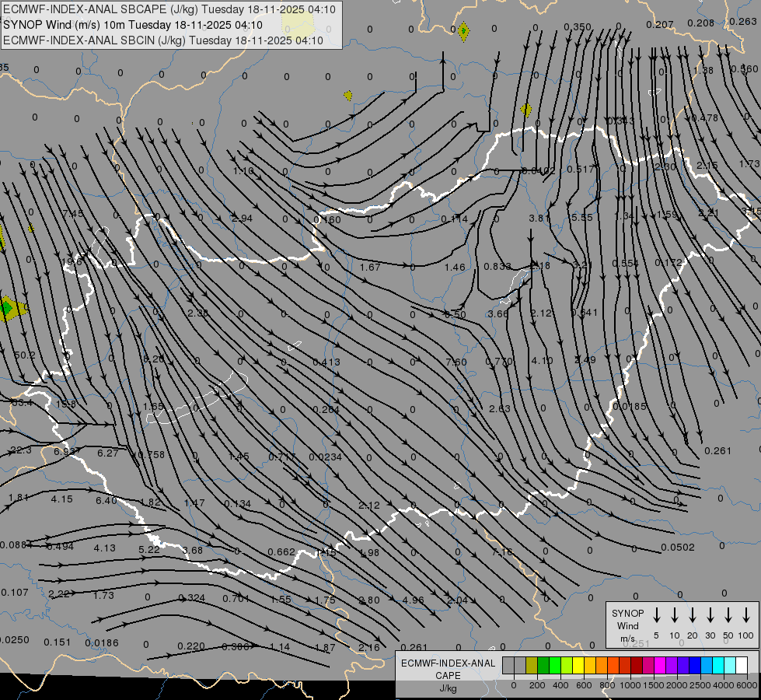Viewport: 761px width, 700px height.
Task: Click the CAPE value 1.87
Action: (325, 648)
